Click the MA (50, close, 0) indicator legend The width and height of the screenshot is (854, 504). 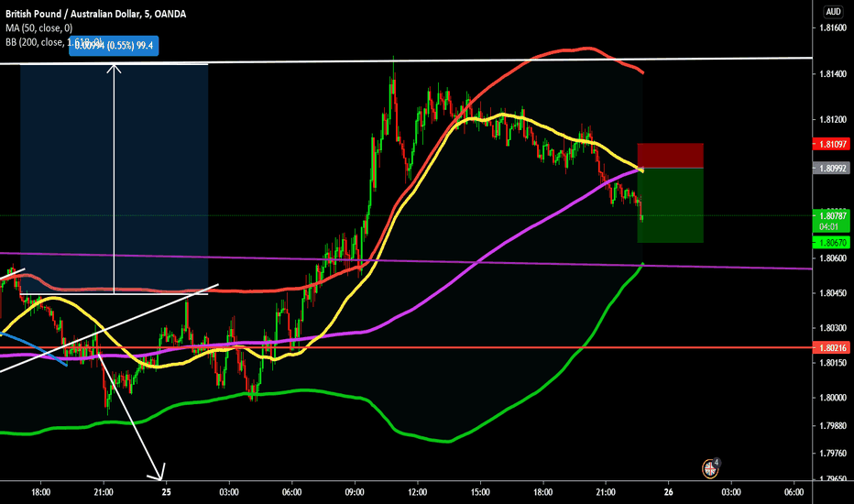tap(38, 27)
